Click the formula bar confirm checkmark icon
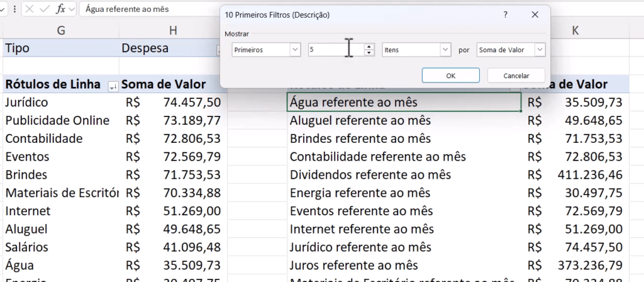The image size is (644, 282). click(x=45, y=9)
